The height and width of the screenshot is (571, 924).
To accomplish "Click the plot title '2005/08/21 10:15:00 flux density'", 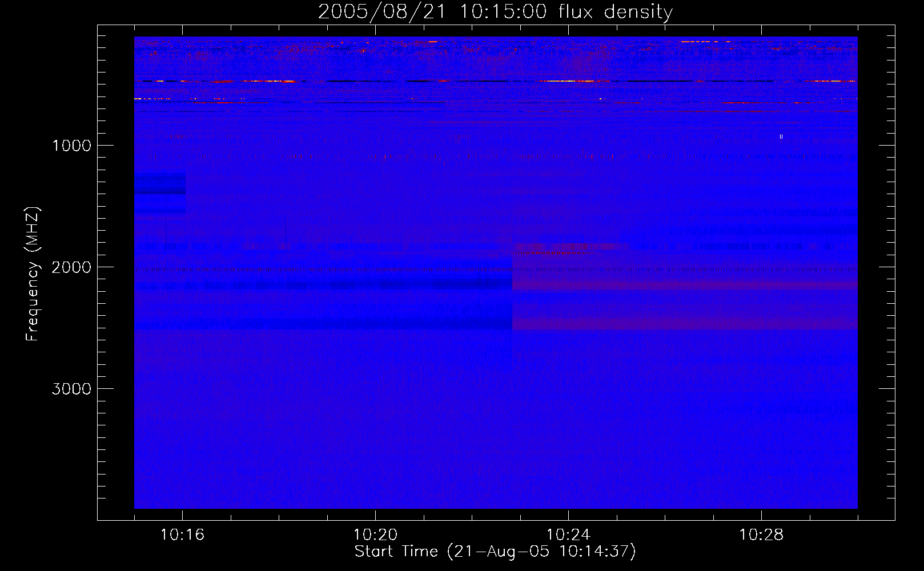I will [495, 11].
